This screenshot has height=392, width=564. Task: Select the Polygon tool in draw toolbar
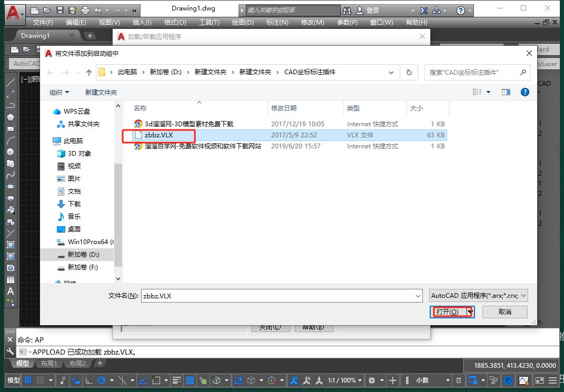(11, 117)
